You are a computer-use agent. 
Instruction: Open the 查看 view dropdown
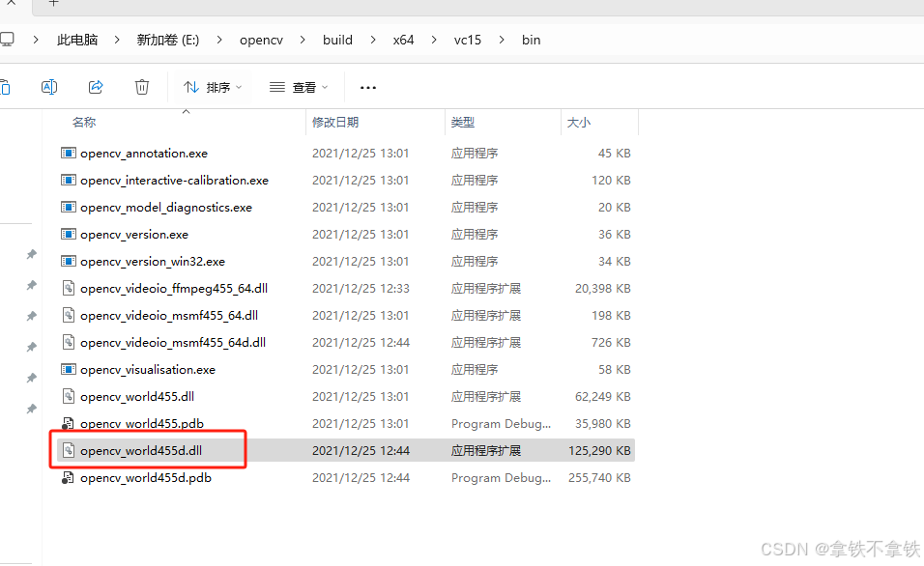click(x=298, y=86)
